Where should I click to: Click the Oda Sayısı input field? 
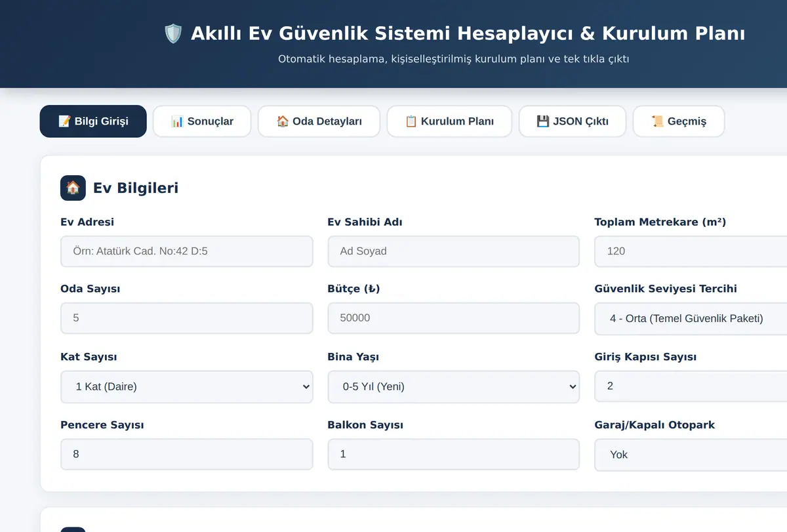pos(187,318)
